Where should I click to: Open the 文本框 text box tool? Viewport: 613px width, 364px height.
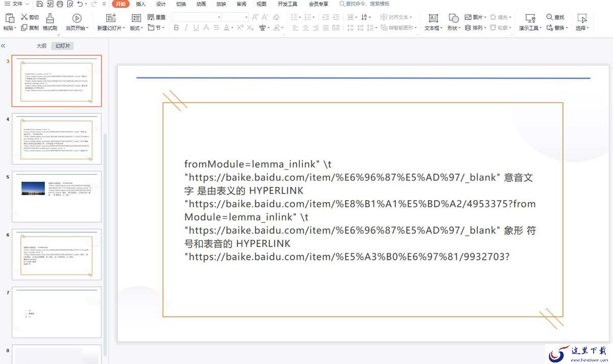[433, 22]
